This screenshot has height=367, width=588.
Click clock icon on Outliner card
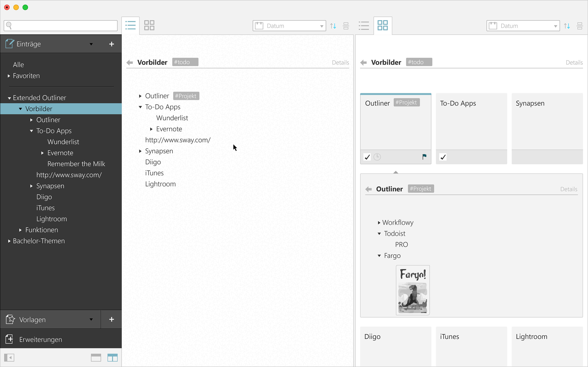[x=377, y=157]
